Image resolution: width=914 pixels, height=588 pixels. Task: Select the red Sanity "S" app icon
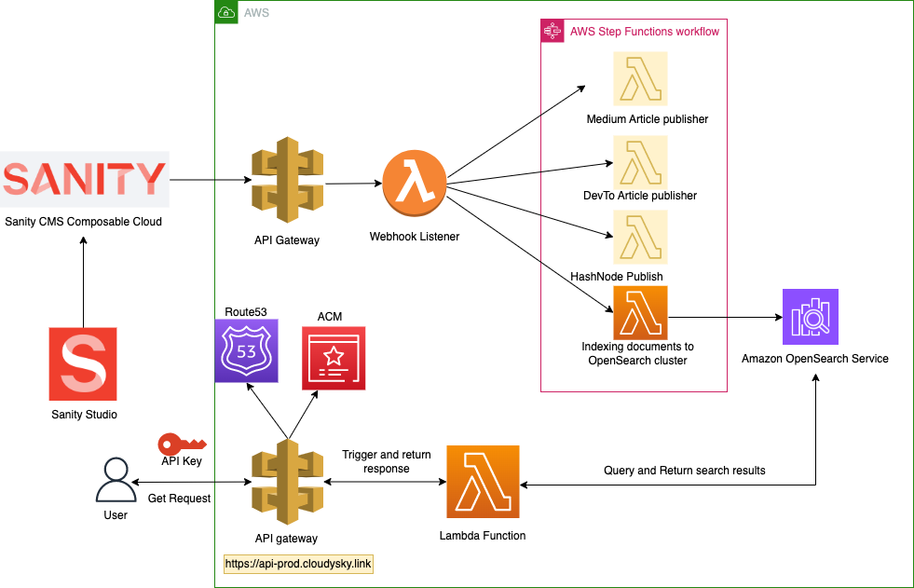tap(82, 363)
